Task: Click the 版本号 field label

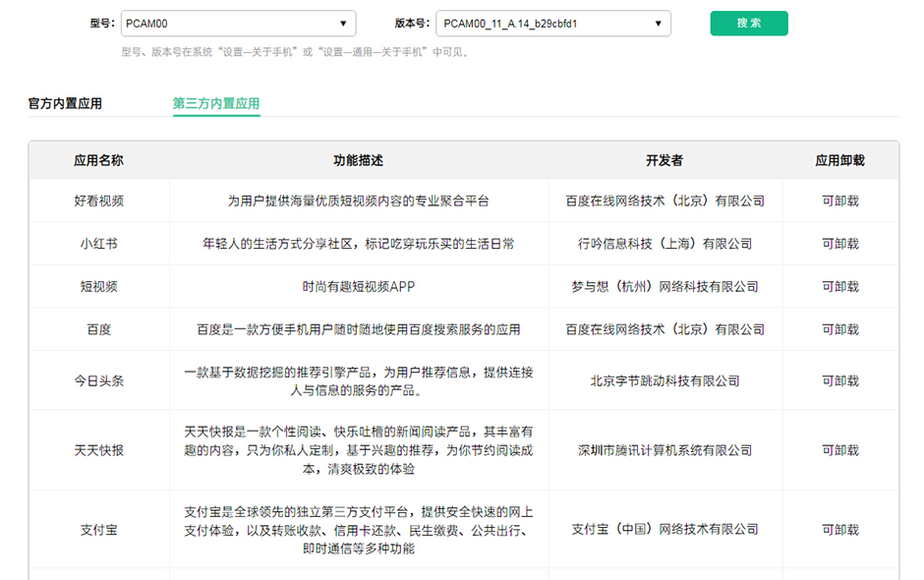Action: (x=412, y=24)
